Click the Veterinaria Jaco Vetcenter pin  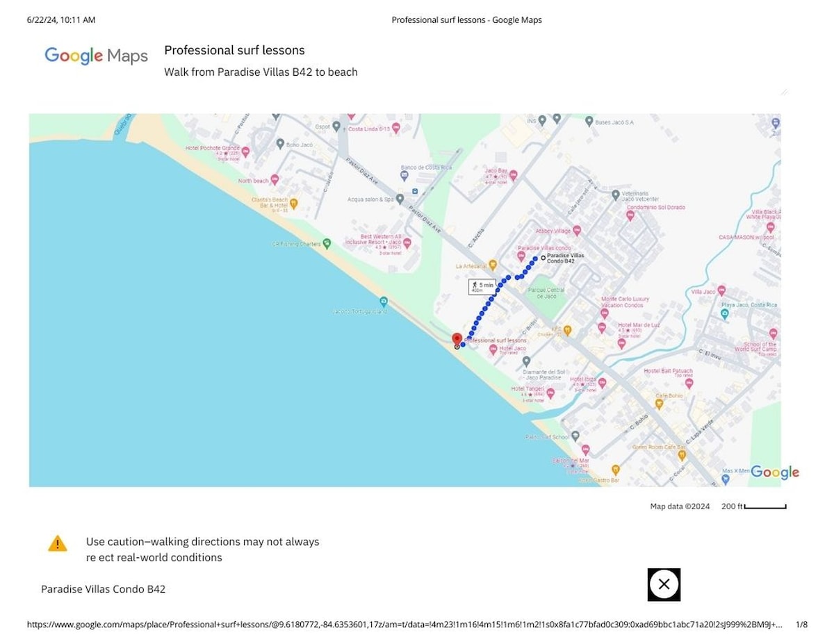point(615,195)
